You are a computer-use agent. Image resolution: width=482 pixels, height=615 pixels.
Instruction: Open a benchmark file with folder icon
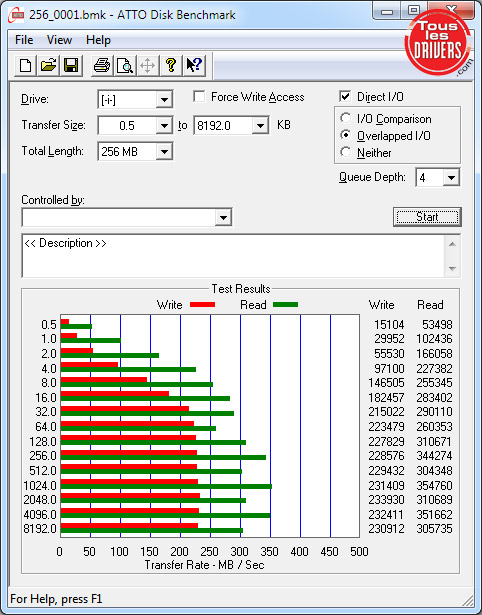48,65
